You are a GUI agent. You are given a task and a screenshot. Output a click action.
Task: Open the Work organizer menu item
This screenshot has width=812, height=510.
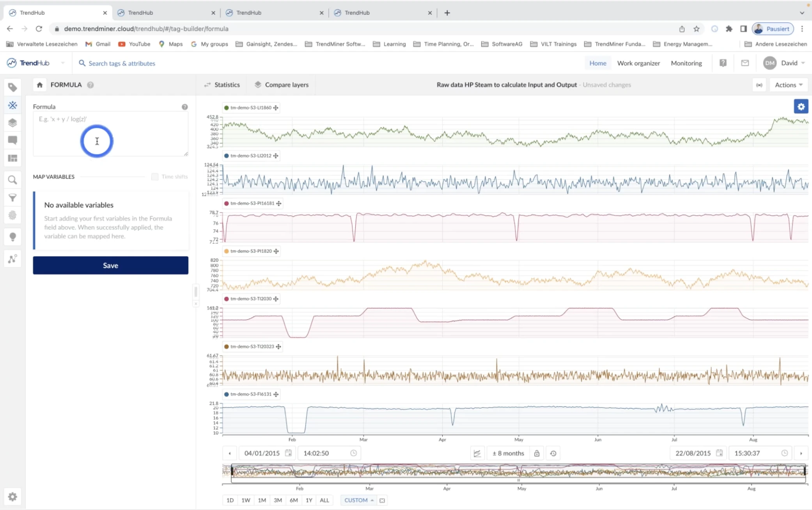point(638,63)
